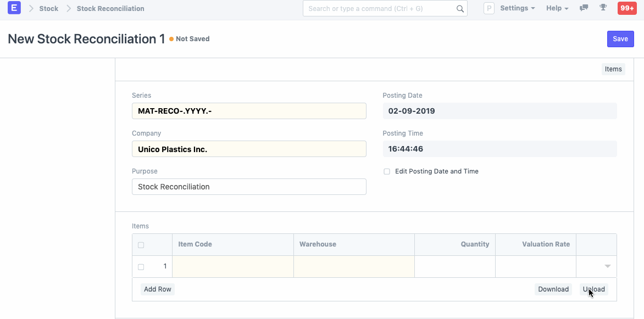Click the magnifier icon in the search bar
Image resolution: width=644 pixels, height=319 pixels.
pyautogui.click(x=460, y=8)
